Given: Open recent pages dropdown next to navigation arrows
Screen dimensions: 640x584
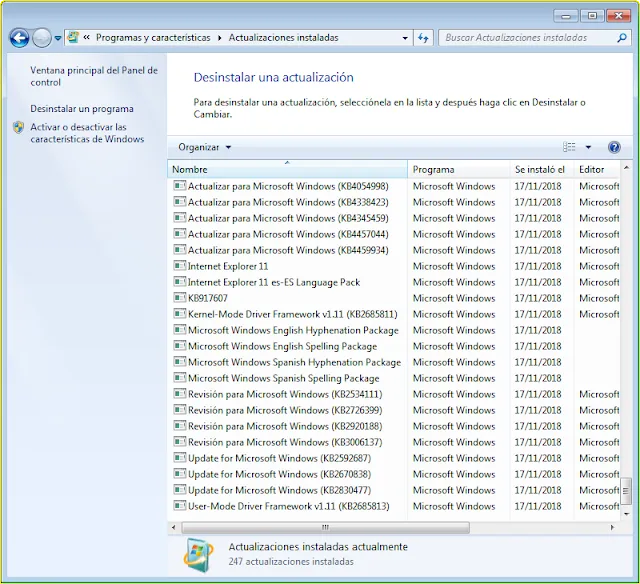Looking at the screenshot, I should pos(58,38).
